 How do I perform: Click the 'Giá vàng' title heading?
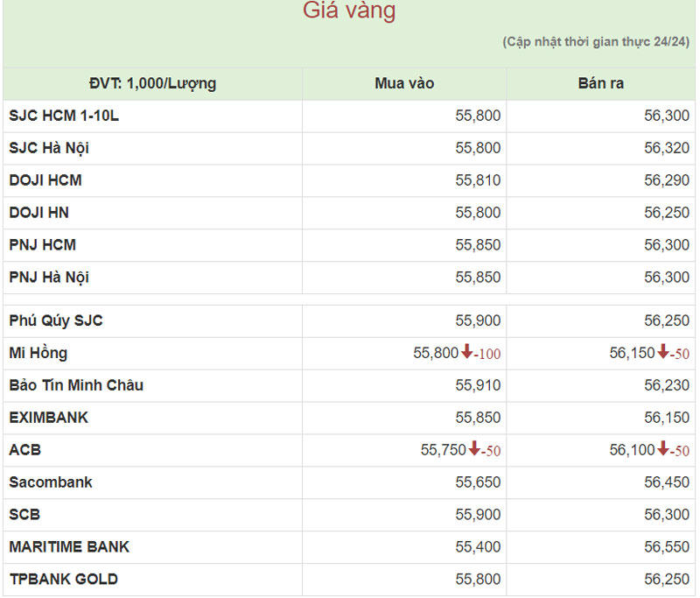coord(349,11)
